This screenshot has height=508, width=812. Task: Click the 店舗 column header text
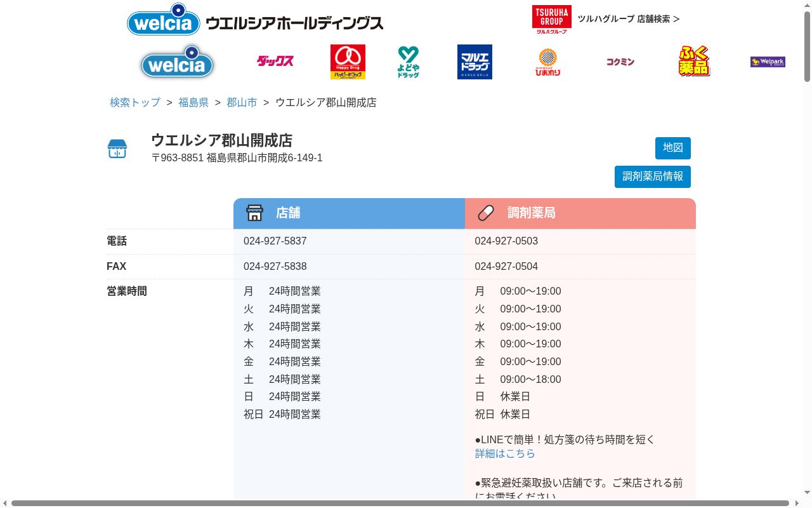tap(288, 213)
